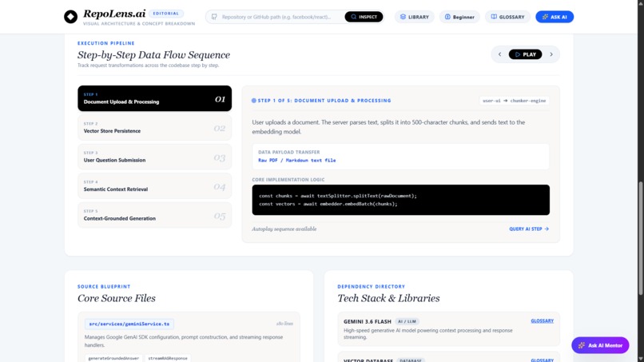Click the GitHub icon in the repository field

tap(214, 17)
